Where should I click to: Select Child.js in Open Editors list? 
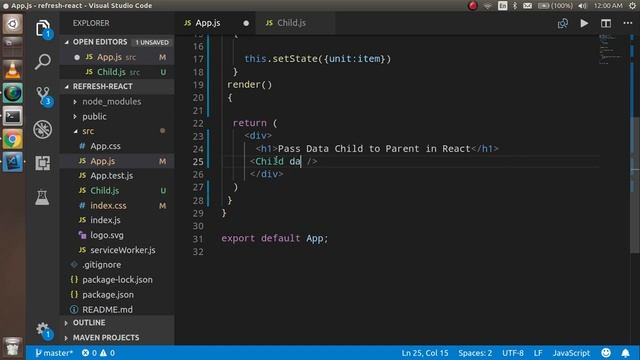118,72
